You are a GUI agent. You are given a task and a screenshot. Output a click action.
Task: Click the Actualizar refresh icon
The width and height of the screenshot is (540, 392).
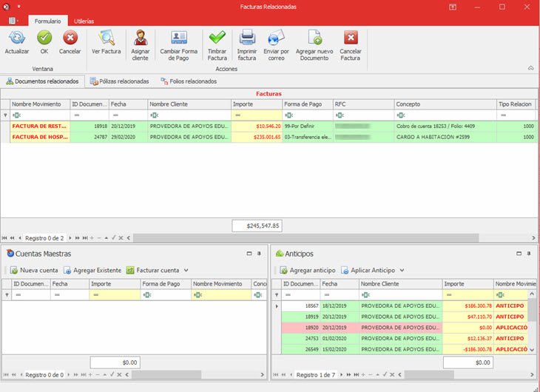pos(16,38)
